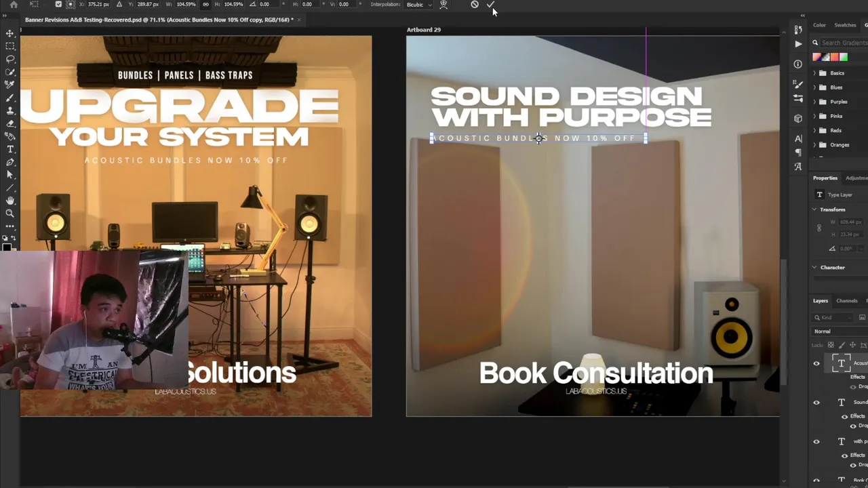The width and height of the screenshot is (868, 488).
Task: Collapse the Transform section
Action: click(814, 209)
